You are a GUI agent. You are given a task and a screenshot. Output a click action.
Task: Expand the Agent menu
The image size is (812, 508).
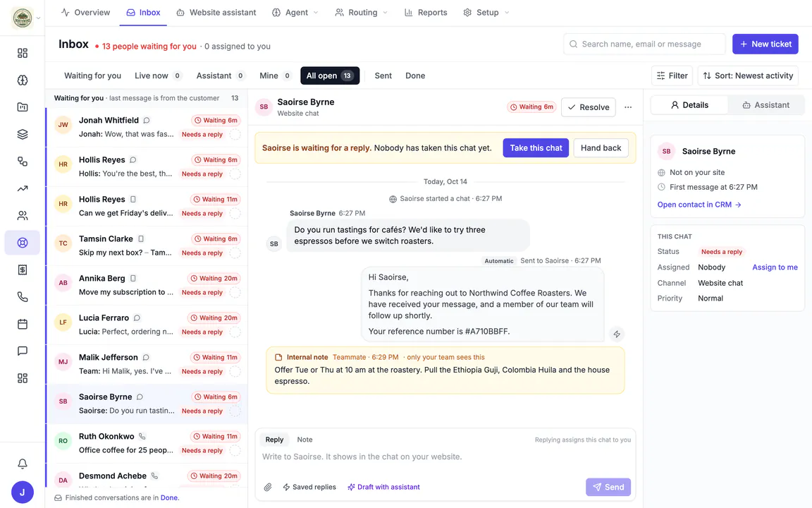pos(295,13)
